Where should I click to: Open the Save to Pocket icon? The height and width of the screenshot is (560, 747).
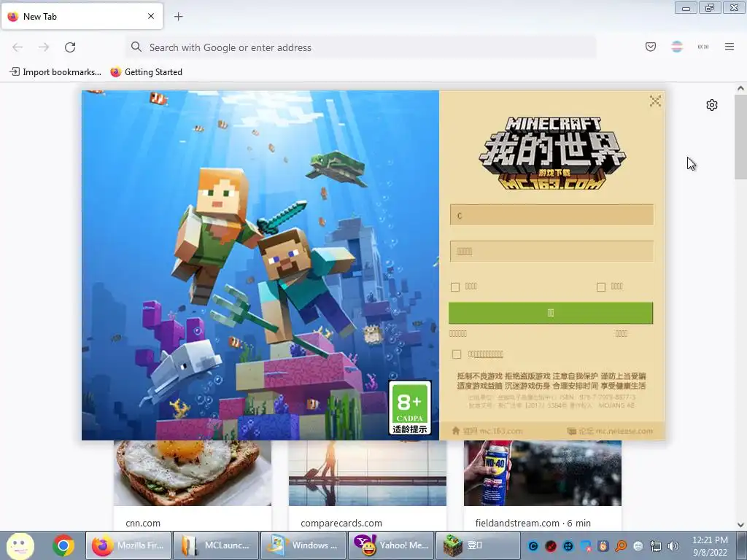point(650,47)
